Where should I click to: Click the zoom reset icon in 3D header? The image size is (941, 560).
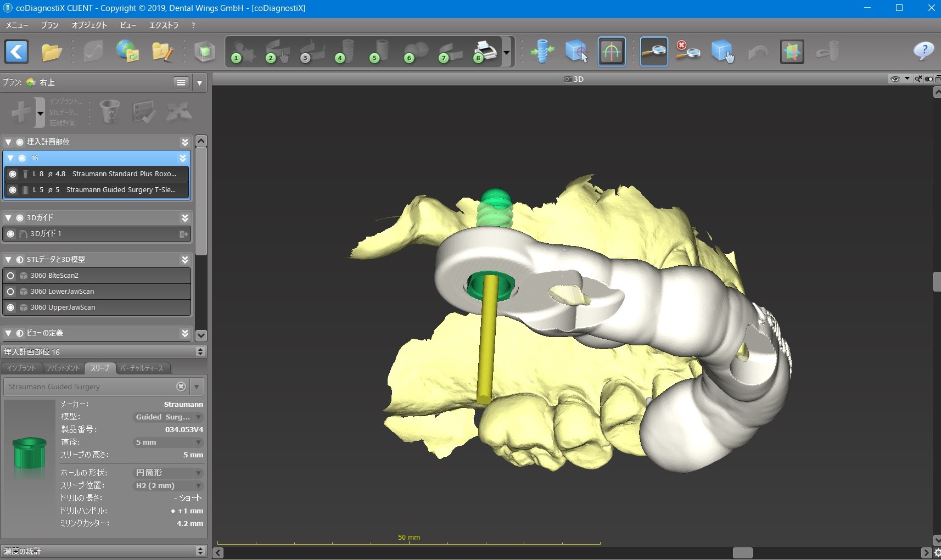click(918, 79)
